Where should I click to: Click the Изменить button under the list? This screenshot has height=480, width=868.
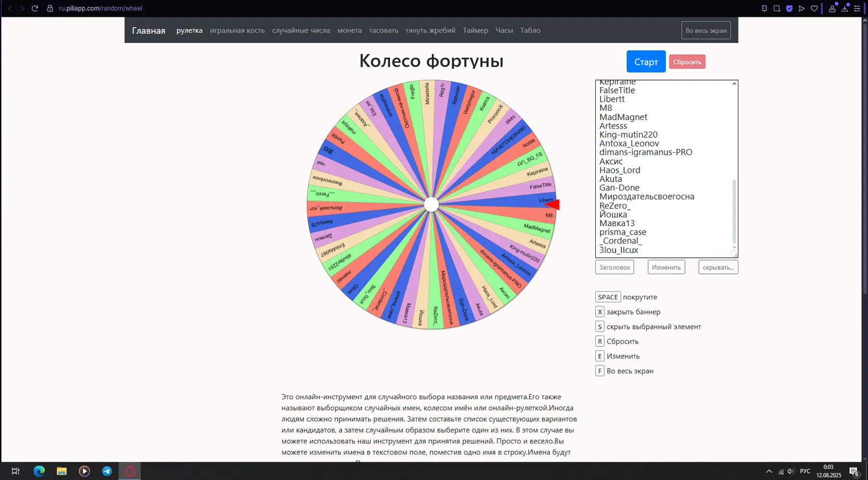(666, 267)
